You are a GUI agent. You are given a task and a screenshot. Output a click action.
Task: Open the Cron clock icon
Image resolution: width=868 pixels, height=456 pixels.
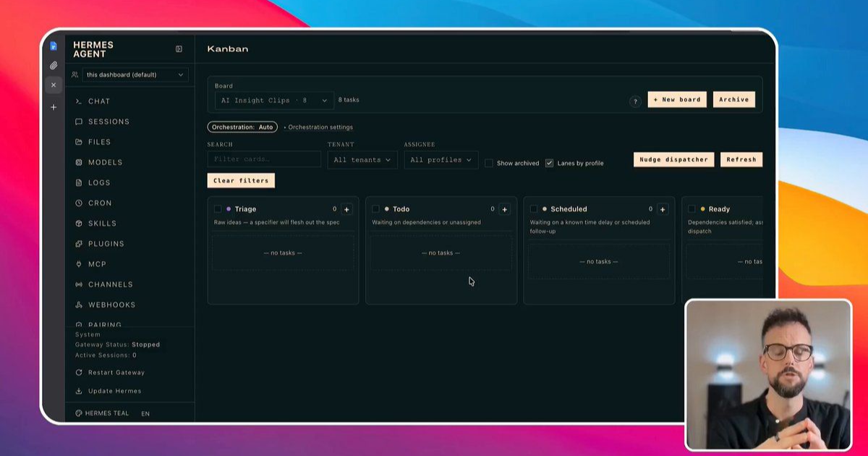(x=79, y=203)
